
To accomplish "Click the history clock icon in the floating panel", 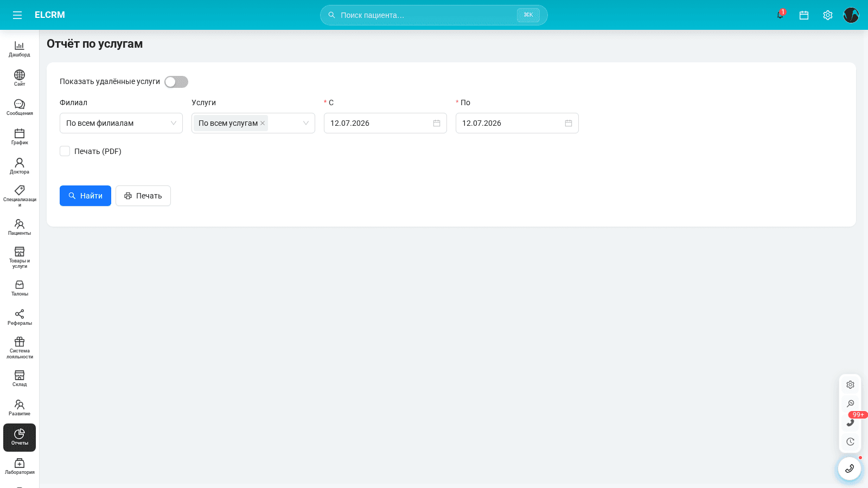I will (850, 441).
